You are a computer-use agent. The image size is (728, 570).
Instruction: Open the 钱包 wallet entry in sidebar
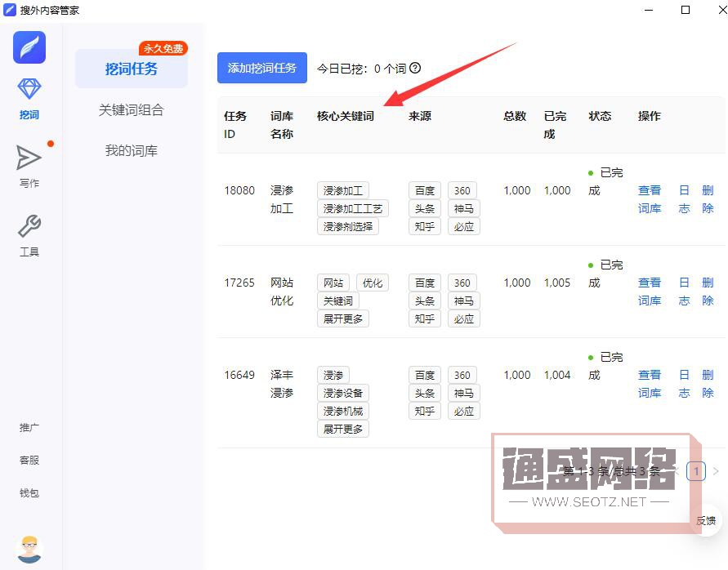tap(29, 492)
